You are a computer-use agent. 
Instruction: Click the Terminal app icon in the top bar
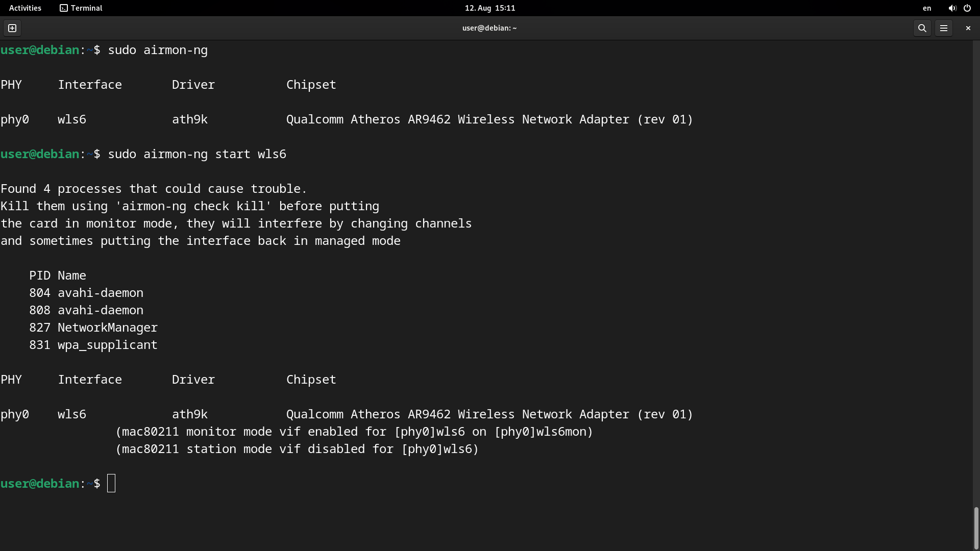64,8
